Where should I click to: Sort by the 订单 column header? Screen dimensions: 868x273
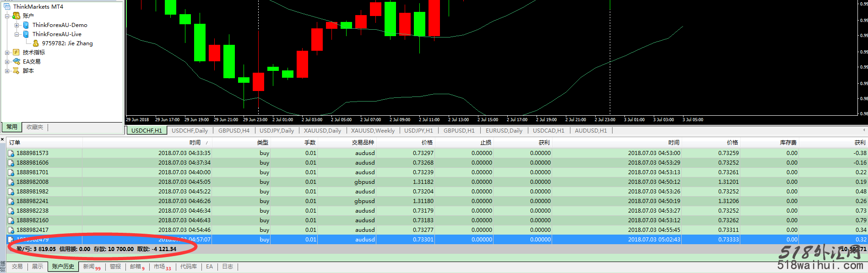[15, 143]
